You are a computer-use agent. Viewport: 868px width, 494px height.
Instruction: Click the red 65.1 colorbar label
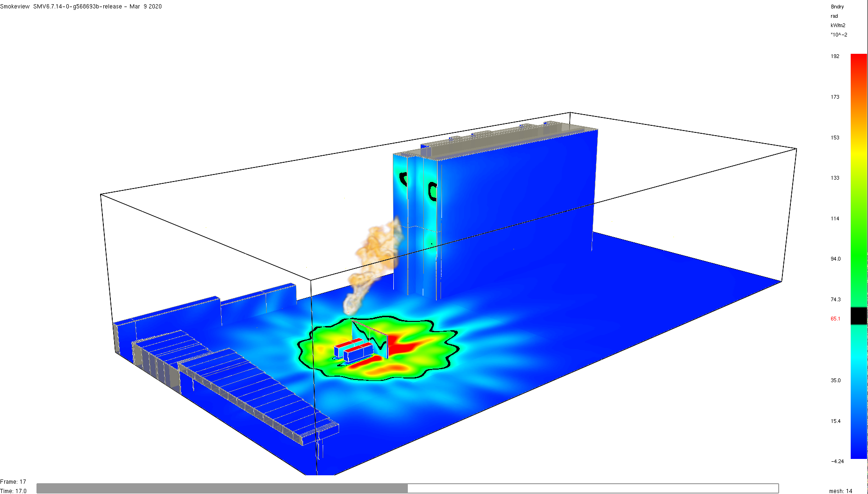(835, 319)
